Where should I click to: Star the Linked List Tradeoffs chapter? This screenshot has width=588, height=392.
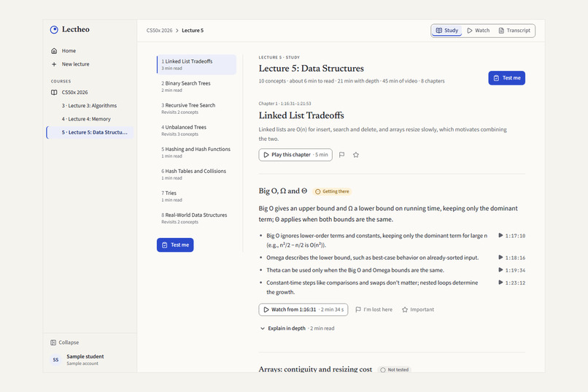(x=356, y=155)
